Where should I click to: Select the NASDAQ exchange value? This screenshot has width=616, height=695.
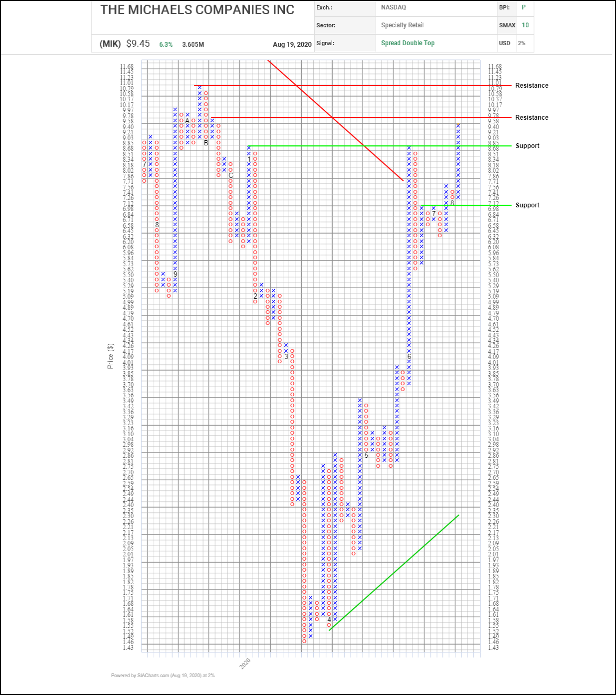[393, 7]
